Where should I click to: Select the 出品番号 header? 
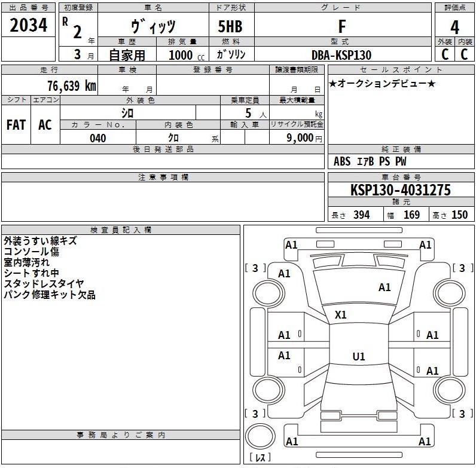[29, 8]
